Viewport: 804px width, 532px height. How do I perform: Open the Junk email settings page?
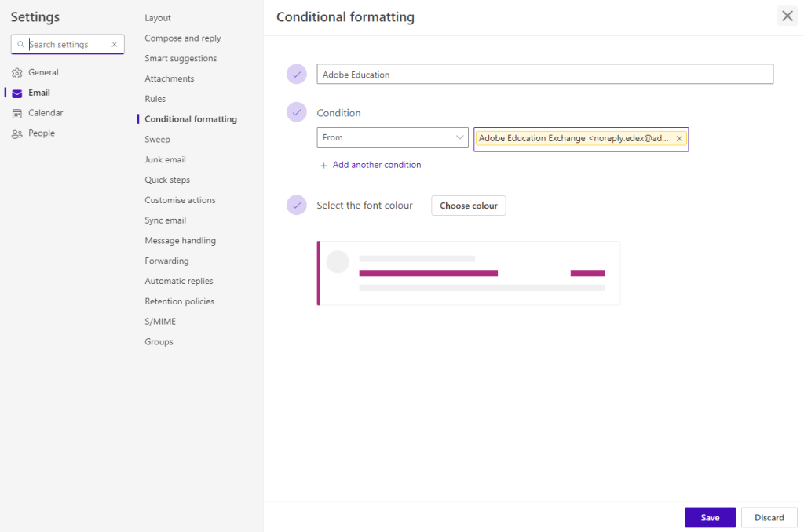[165, 159]
